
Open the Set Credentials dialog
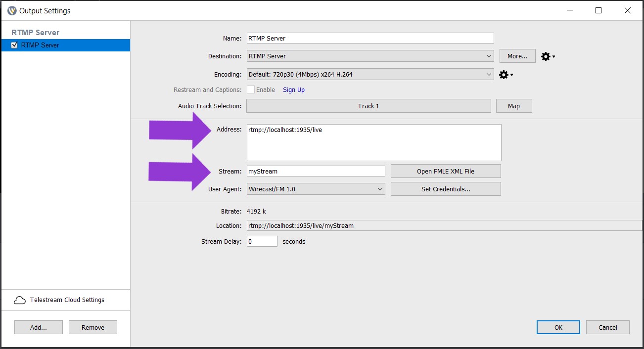coord(445,188)
